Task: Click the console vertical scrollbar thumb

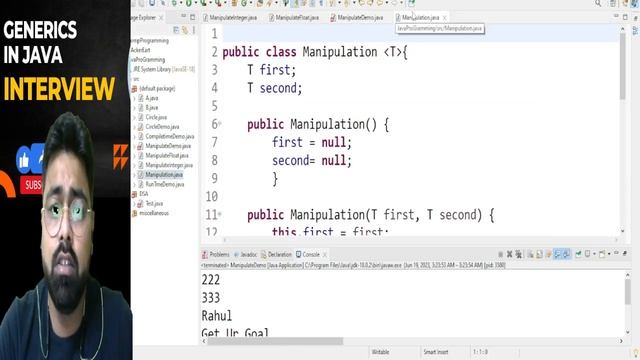Action: (628, 292)
